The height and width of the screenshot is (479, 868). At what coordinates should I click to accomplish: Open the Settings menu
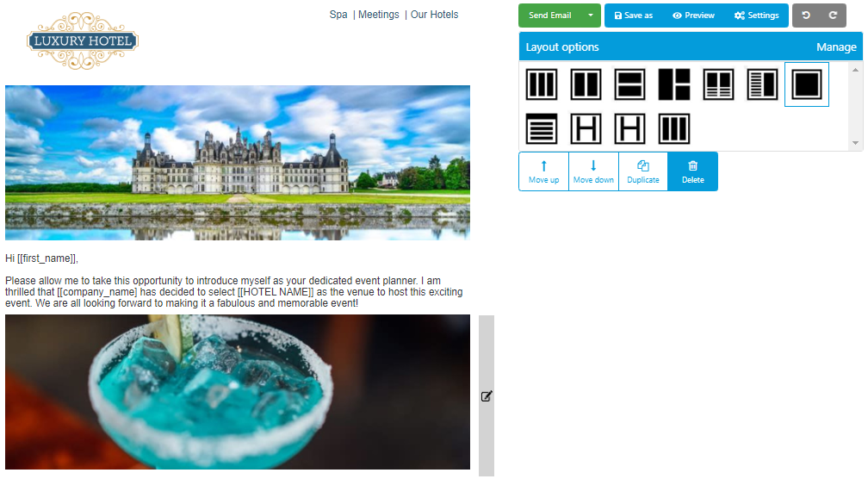tap(756, 16)
